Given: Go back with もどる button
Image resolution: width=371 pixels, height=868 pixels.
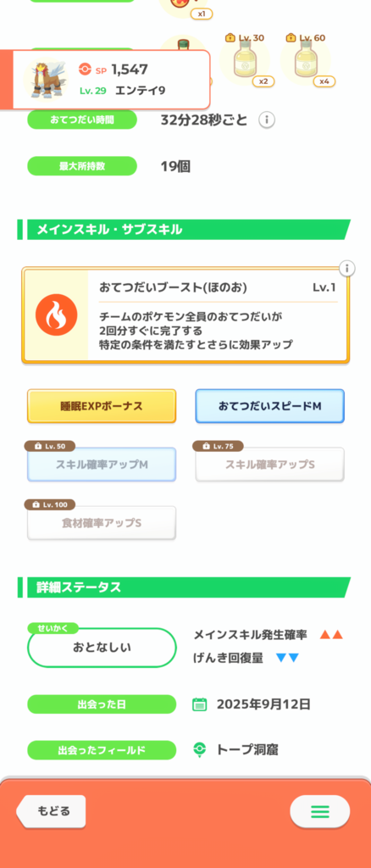Looking at the screenshot, I should click(x=51, y=811).
